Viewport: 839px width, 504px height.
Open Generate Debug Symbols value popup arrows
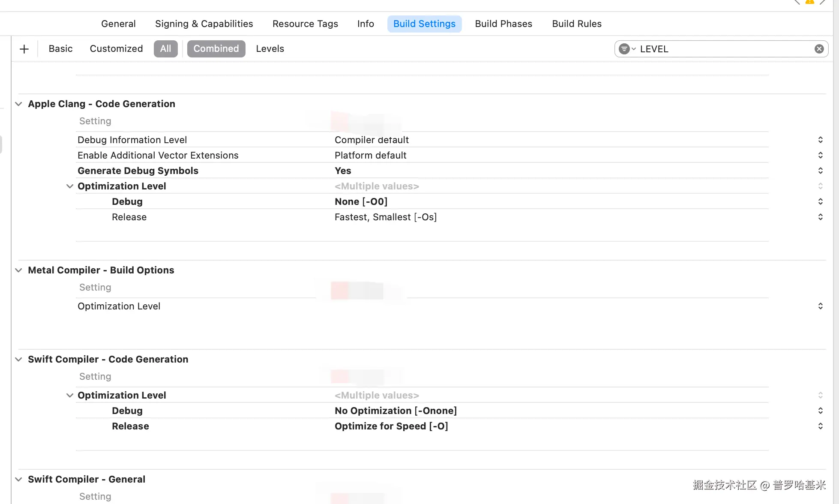click(820, 171)
